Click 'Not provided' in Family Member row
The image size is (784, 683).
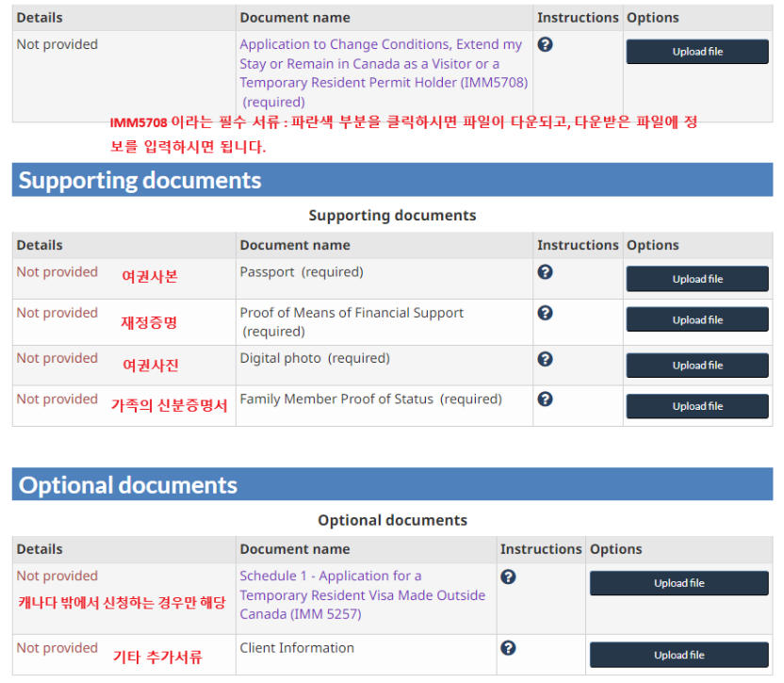[x=57, y=399]
